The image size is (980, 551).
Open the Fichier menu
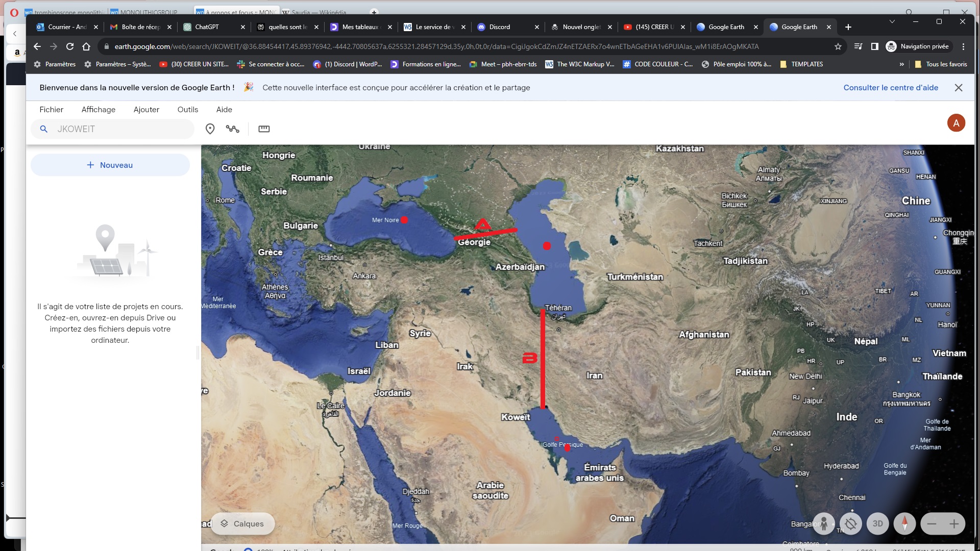point(52,110)
